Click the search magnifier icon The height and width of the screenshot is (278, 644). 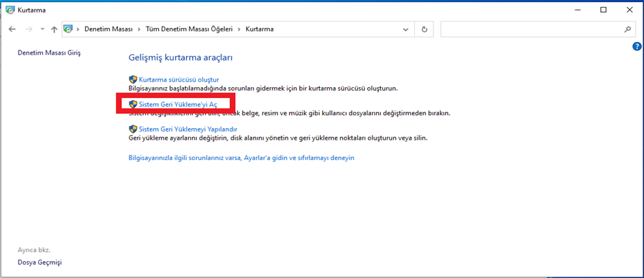pos(627,29)
